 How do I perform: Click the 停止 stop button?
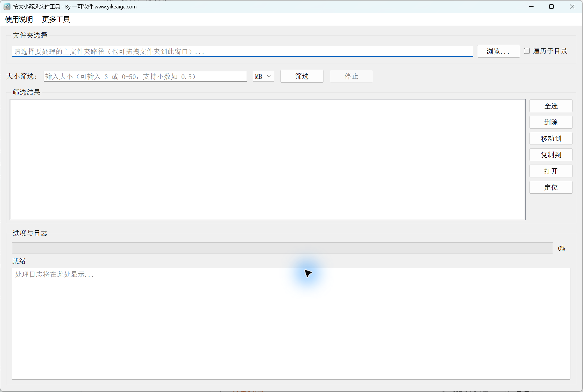pyautogui.click(x=351, y=76)
